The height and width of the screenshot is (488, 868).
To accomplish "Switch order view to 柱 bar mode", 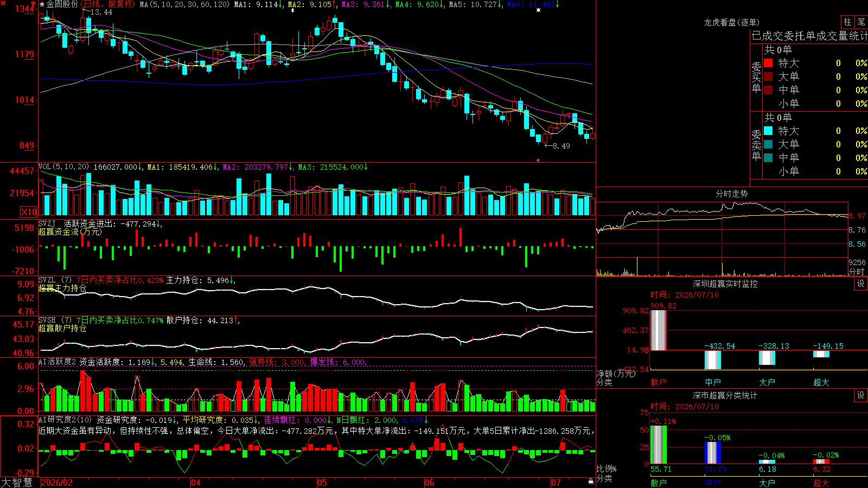I will click(847, 22).
